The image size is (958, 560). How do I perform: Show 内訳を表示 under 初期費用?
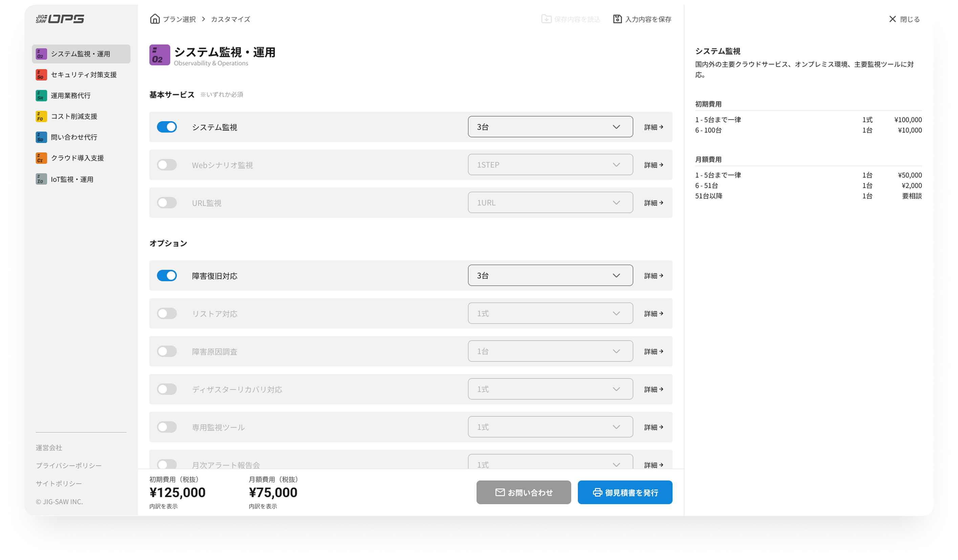coord(164,507)
